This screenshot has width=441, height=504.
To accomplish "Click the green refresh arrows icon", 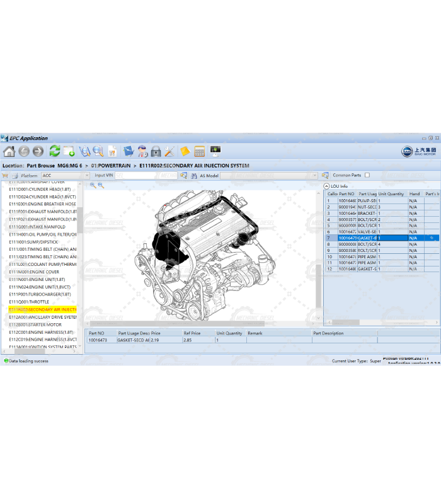I will [x=55, y=151].
